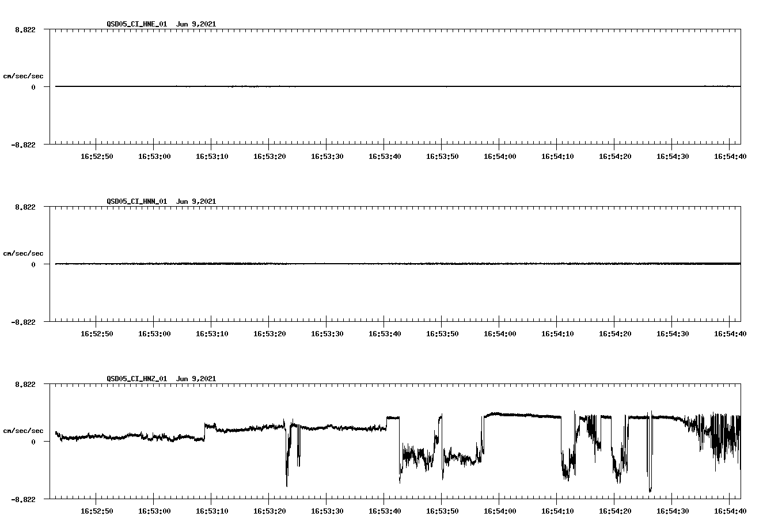Click 16:54:10 time label under HNZ plot
782x532 pixels.
(557, 511)
